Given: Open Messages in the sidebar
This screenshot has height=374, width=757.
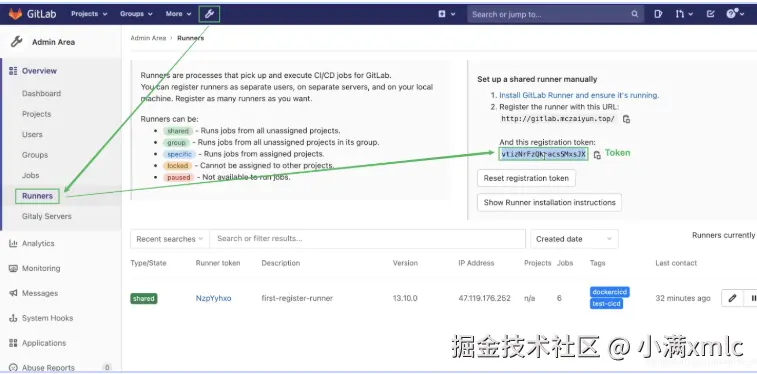Looking at the screenshot, I should pyautogui.click(x=40, y=293).
